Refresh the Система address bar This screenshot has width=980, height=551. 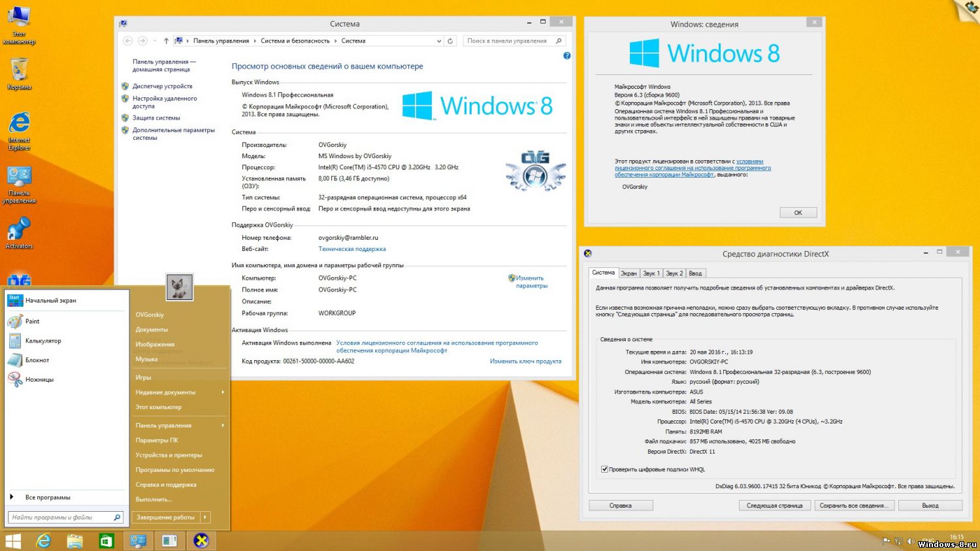point(450,41)
